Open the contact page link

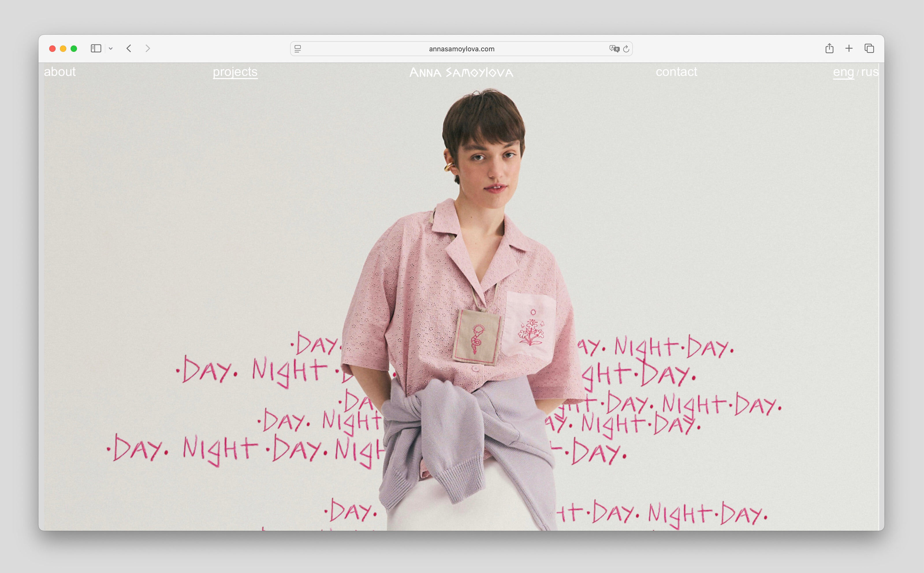(x=676, y=72)
